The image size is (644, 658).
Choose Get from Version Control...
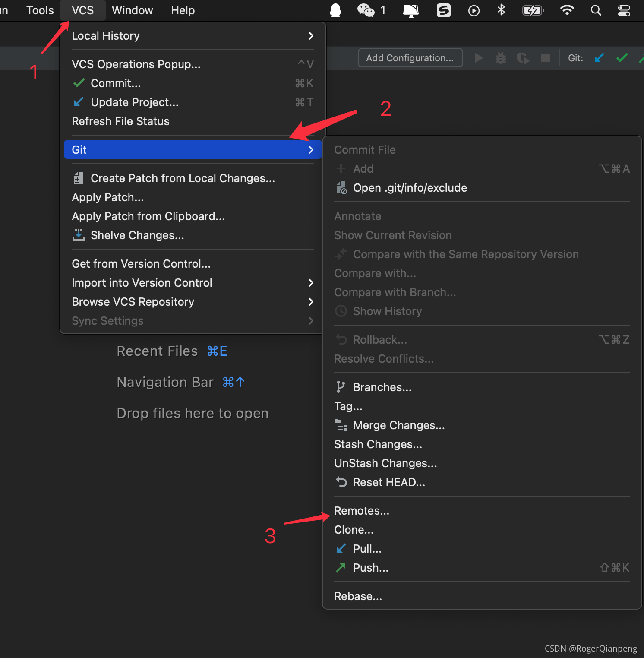(x=193, y=264)
